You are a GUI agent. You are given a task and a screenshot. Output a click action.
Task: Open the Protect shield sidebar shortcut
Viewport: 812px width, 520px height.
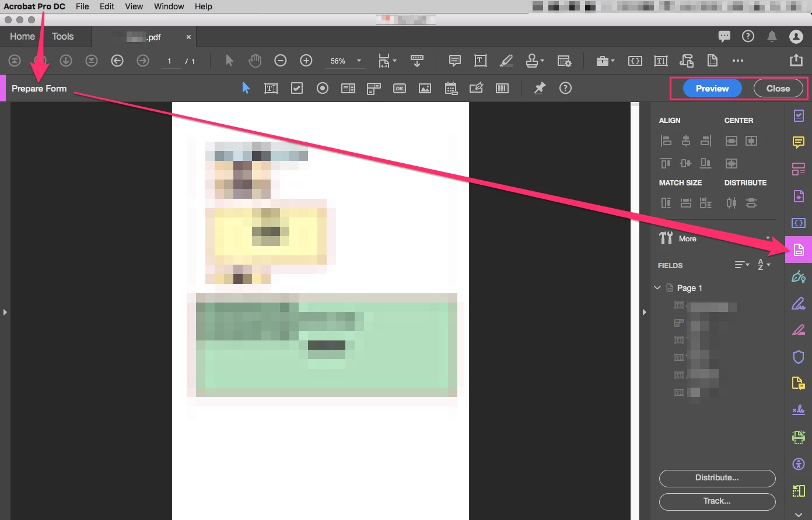click(799, 357)
